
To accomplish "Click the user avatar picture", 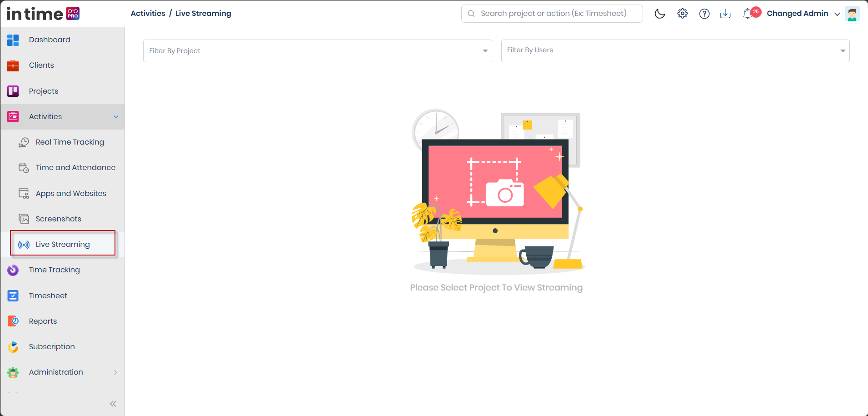I will (x=852, y=14).
